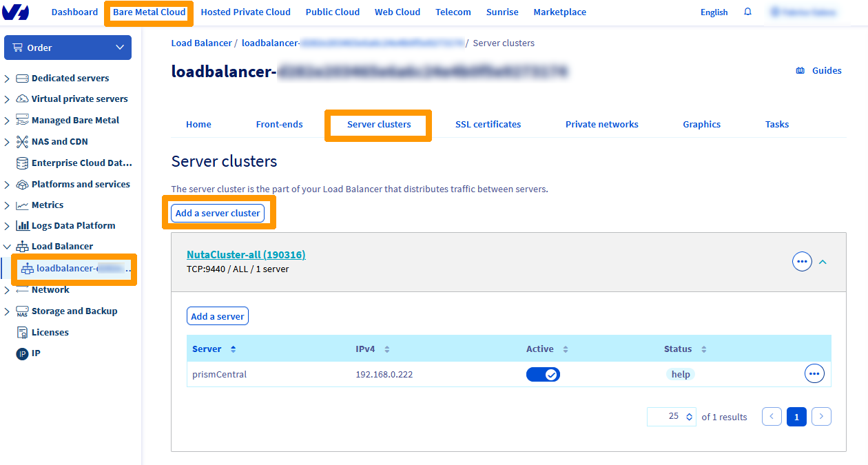
Task: Expand the Order dropdown
Action: (67, 47)
